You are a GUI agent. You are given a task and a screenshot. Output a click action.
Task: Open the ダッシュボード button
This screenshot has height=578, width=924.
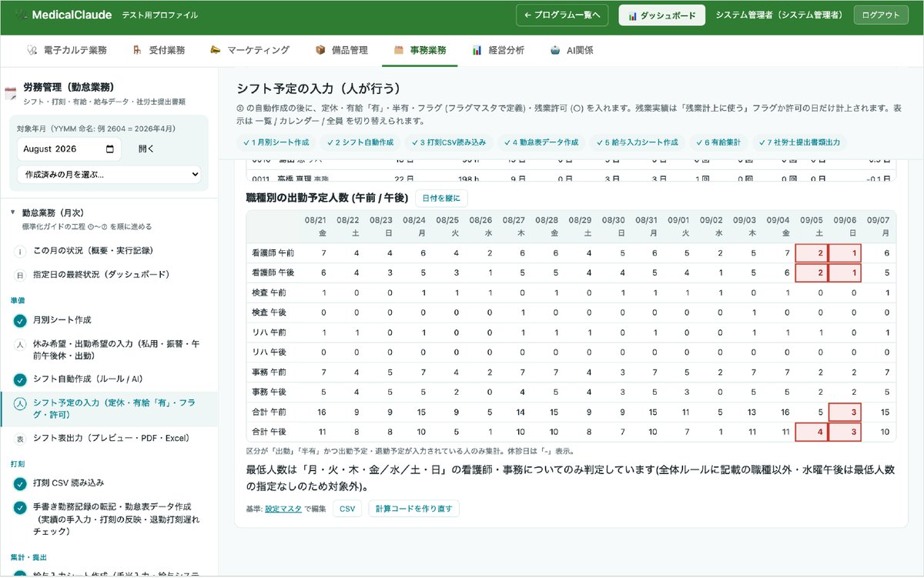click(x=662, y=15)
